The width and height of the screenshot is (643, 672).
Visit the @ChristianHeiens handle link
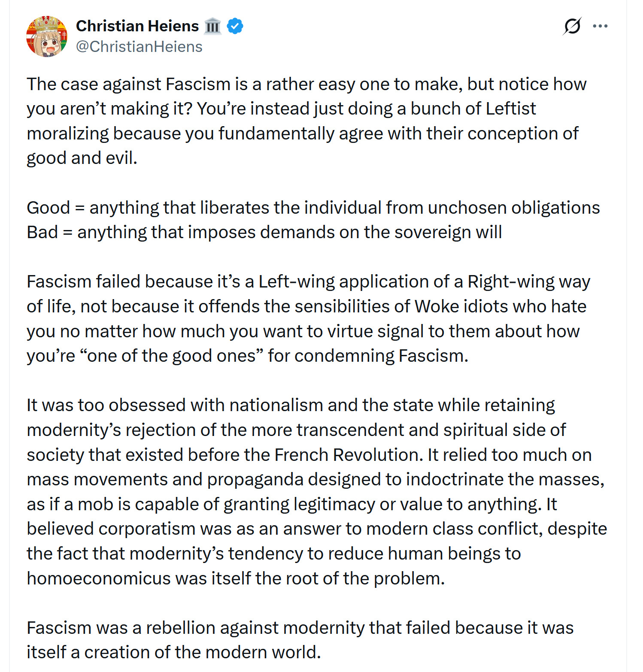(x=139, y=46)
